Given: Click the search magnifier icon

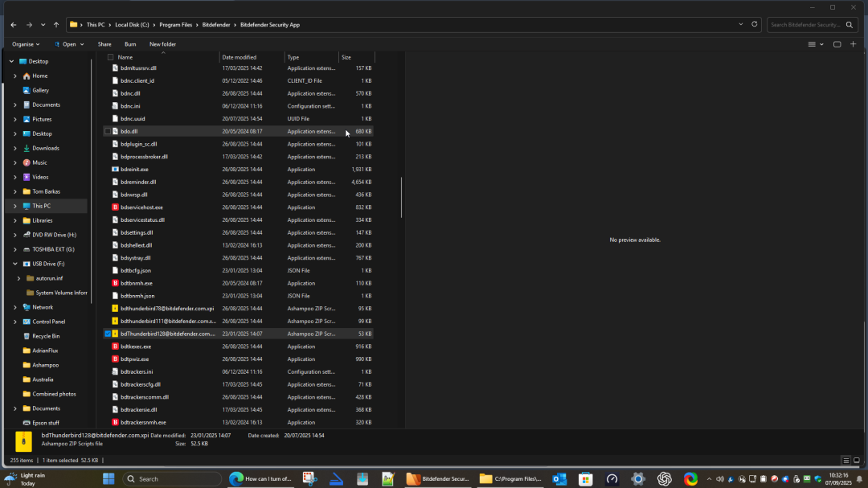Looking at the screenshot, I should tap(850, 25).
